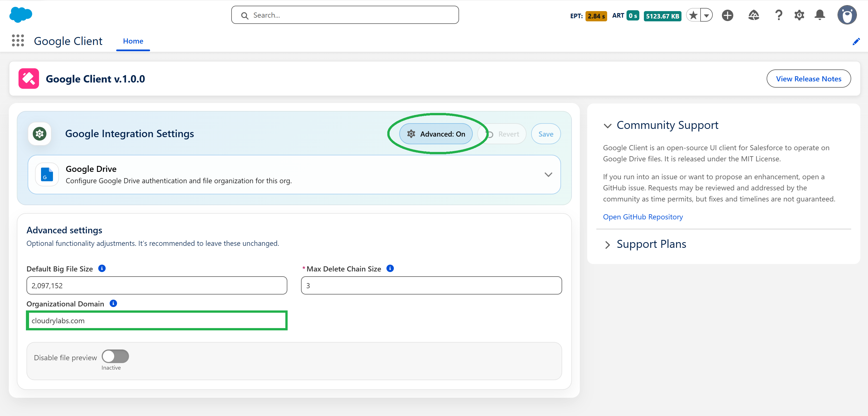Open the favorites list dropdown arrow

click(706, 15)
